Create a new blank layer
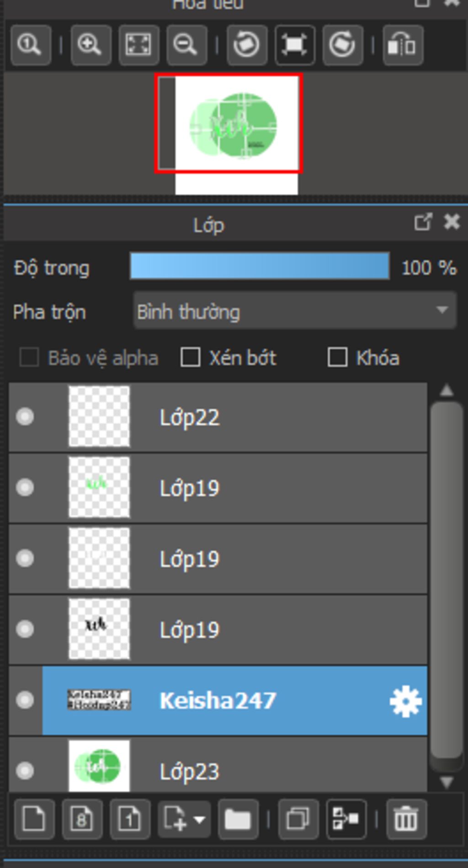 point(34,819)
